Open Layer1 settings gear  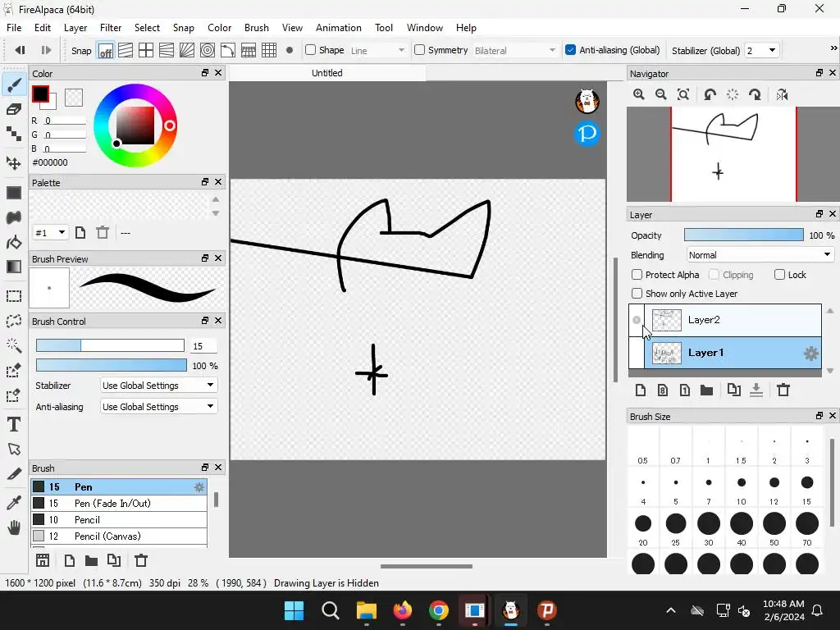pos(811,353)
